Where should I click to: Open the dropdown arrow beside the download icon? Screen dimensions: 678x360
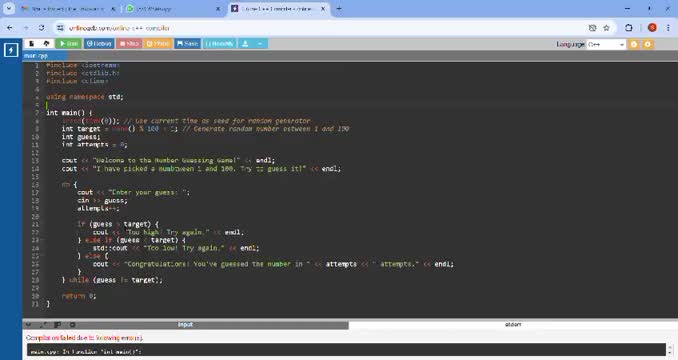(x=260, y=44)
